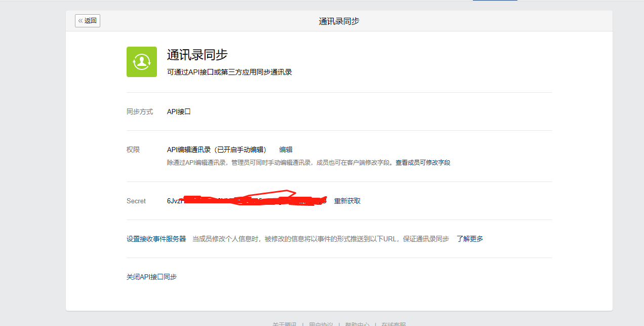Open 设置接收事件服务器 settings

(x=156, y=239)
